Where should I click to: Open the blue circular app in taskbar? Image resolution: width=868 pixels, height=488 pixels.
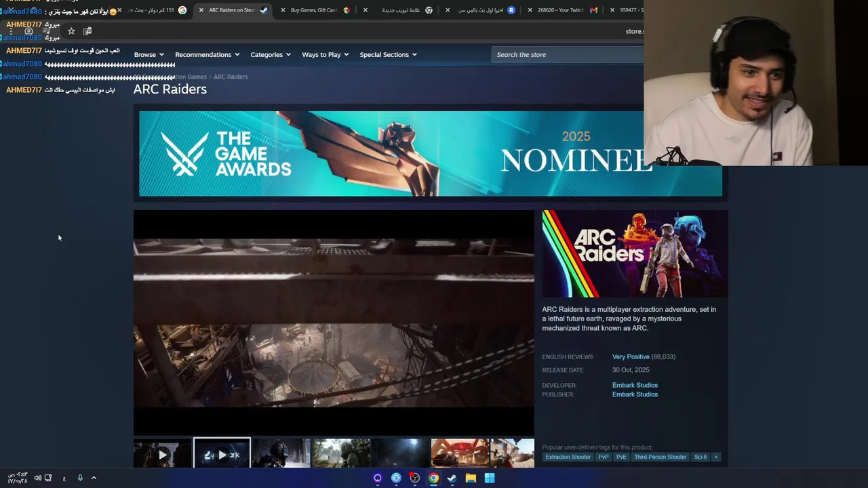pos(396,478)
